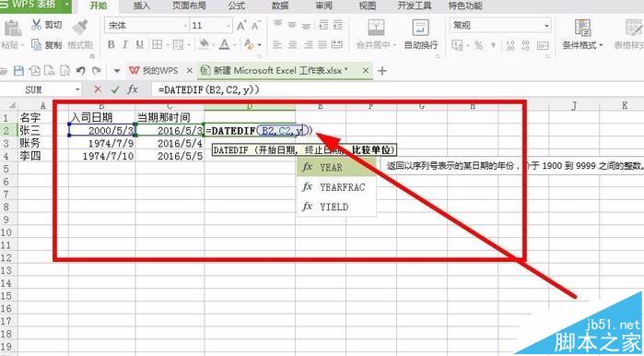Open the 页面布局 ribbon tab
Screen dimensions: 644x356
189,6
